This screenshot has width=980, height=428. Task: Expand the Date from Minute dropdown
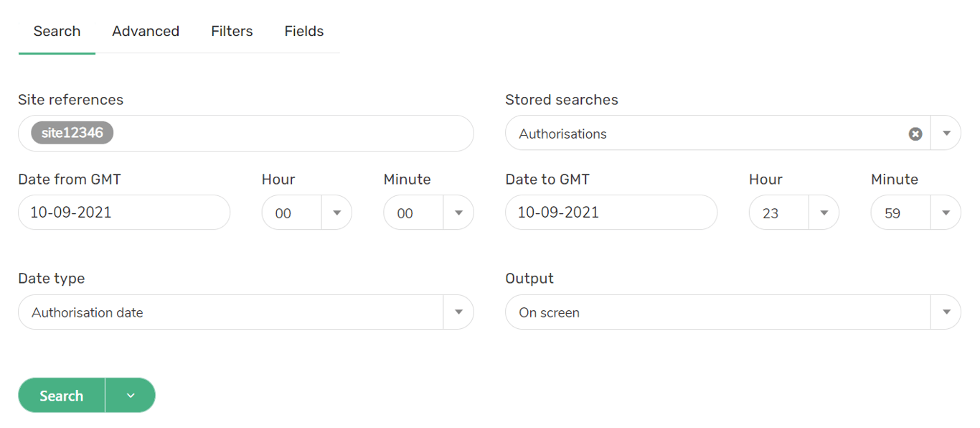click(458, 213)
